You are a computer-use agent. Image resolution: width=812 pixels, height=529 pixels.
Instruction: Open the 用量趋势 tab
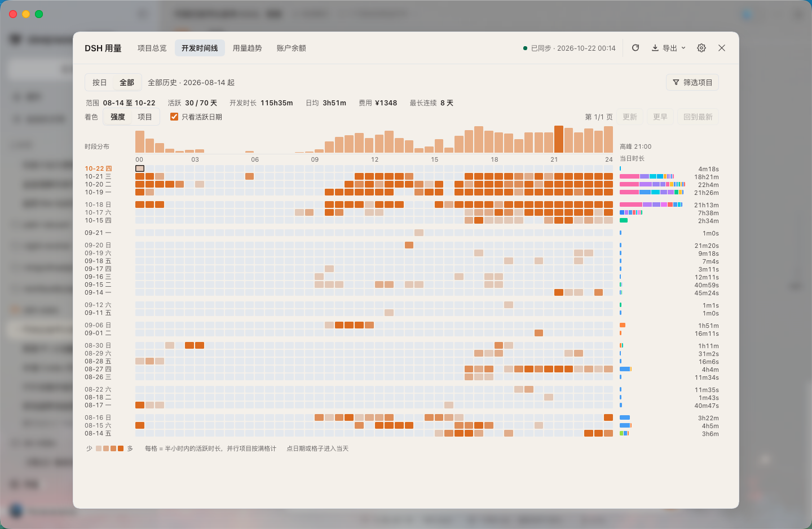pyautogui.click(x=248, y=48)
